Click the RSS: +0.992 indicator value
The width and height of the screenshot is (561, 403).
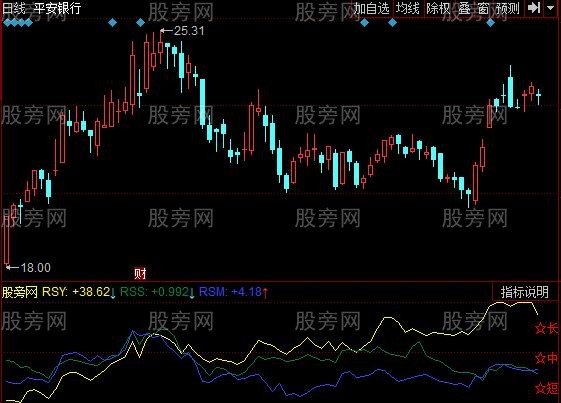(154, 292)
